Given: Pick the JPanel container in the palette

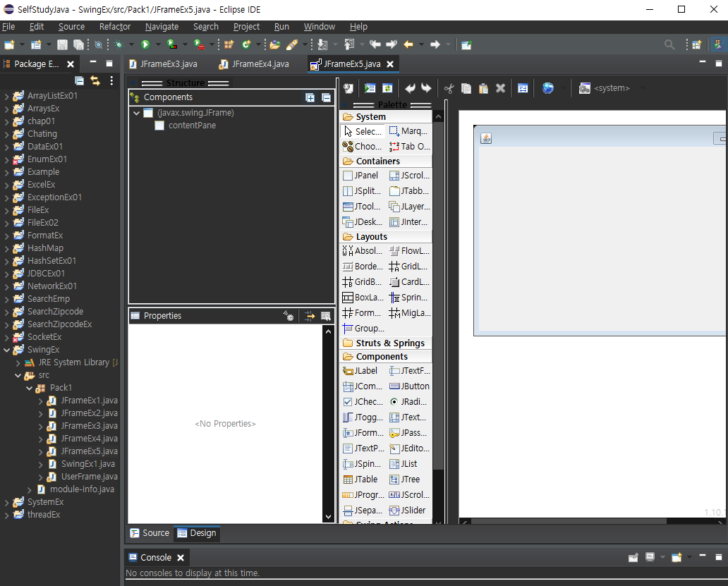Looking at the screenshot, I should pyautogui.click(x=360, y=176).
